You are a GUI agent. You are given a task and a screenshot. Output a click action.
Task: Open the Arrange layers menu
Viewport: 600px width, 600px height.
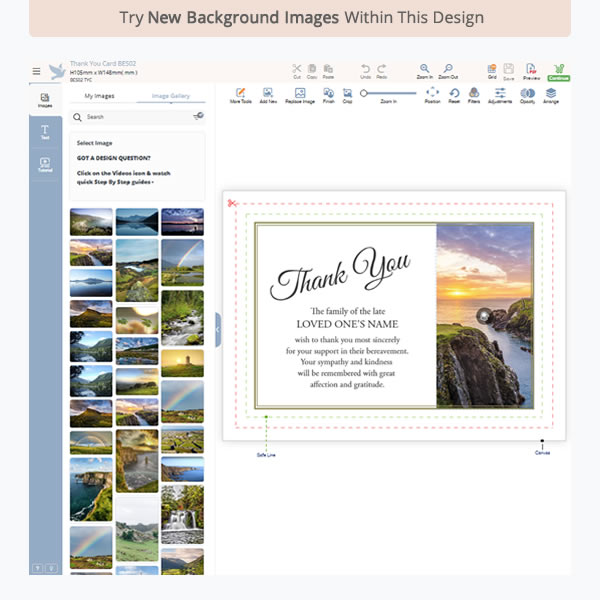(x=551, y=95)
